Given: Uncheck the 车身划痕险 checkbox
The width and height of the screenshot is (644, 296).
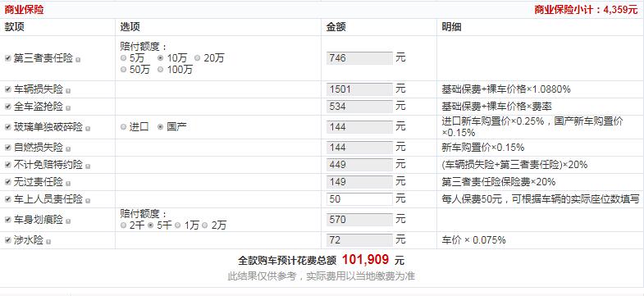Looking at the screenshot, I should click(8, 220).
